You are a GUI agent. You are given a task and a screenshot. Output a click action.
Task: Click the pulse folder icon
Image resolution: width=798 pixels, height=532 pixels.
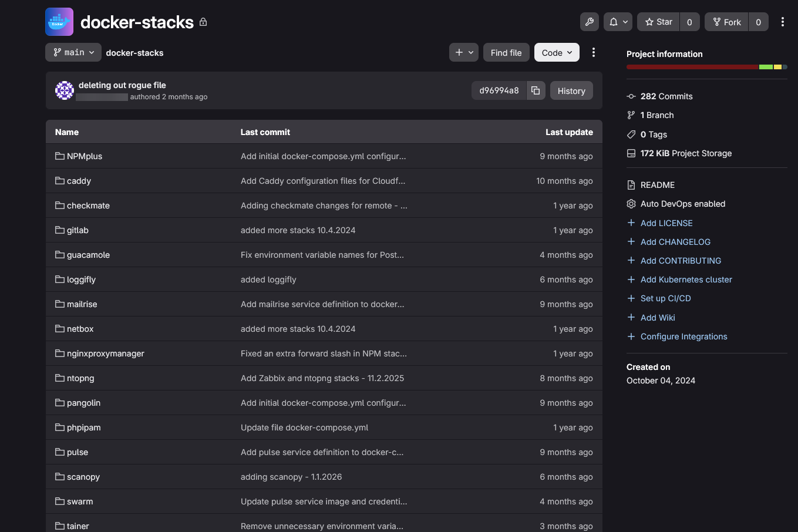coord(60,452)
